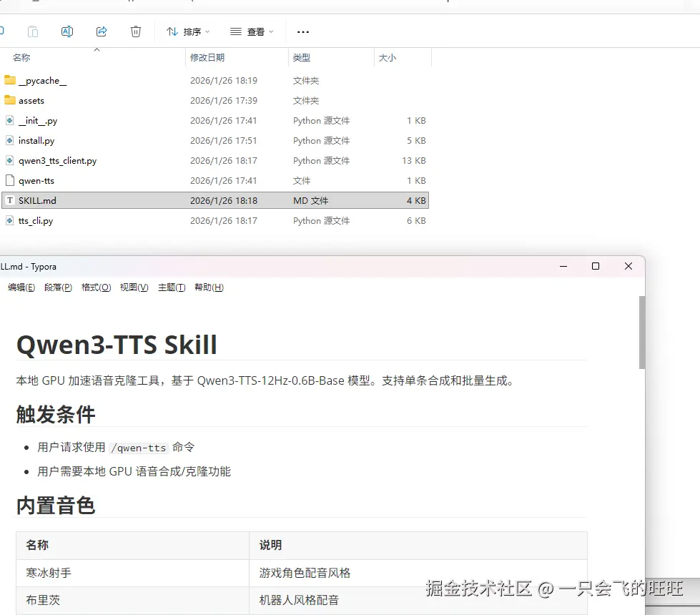Open the 排序 sort dropdown

[188, 31]
